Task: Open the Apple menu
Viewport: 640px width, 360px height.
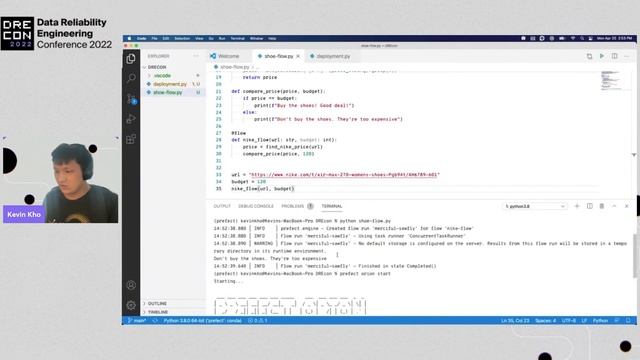Action: pyautogui.click(x=129, y=38)
